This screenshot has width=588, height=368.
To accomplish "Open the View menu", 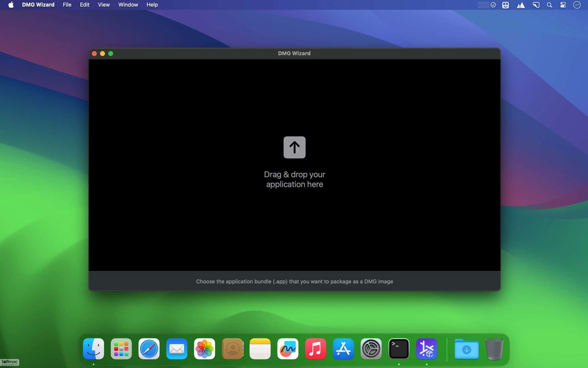I will [x=104, y=5].
